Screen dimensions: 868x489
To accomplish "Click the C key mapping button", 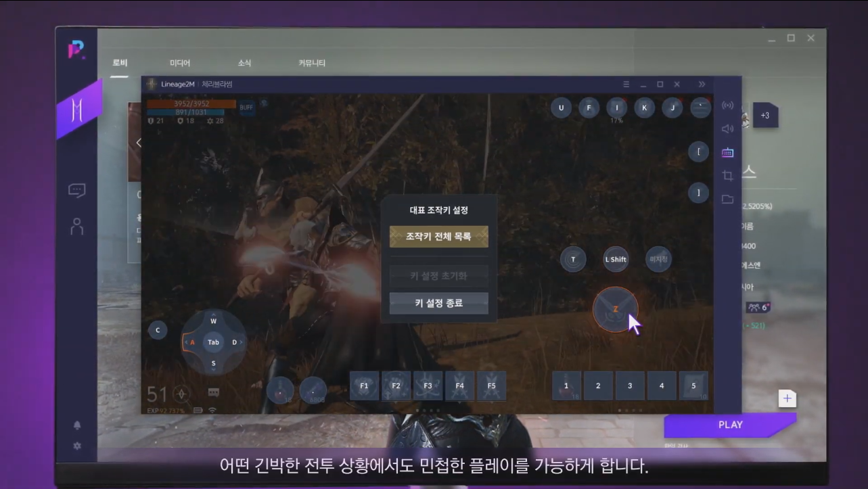I will point(158,330).
